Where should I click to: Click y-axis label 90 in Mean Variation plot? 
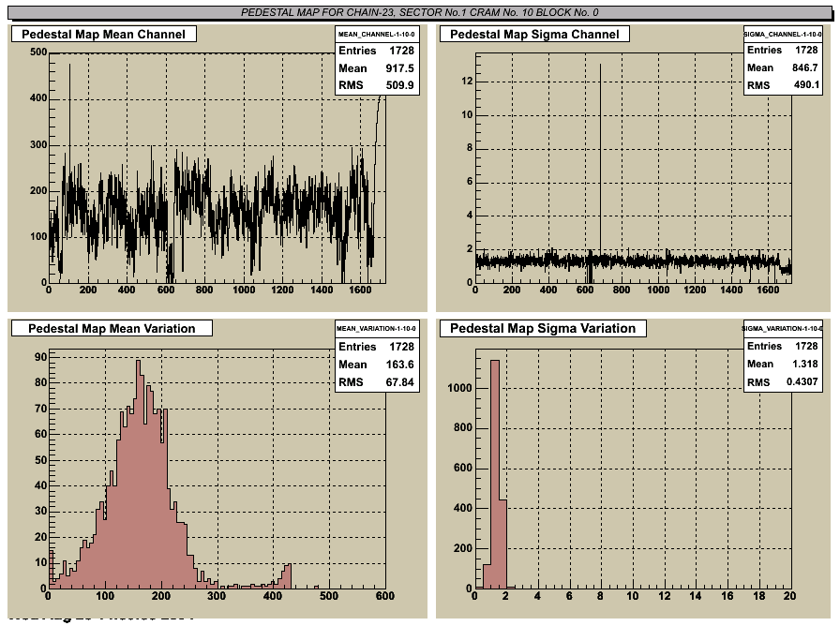[x=40, y=357]
